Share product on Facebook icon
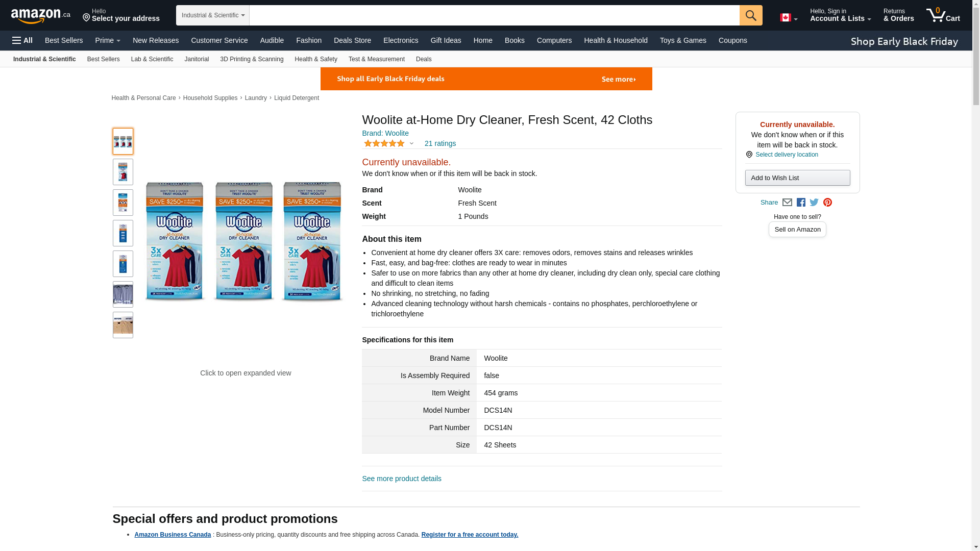 [801, 203]
